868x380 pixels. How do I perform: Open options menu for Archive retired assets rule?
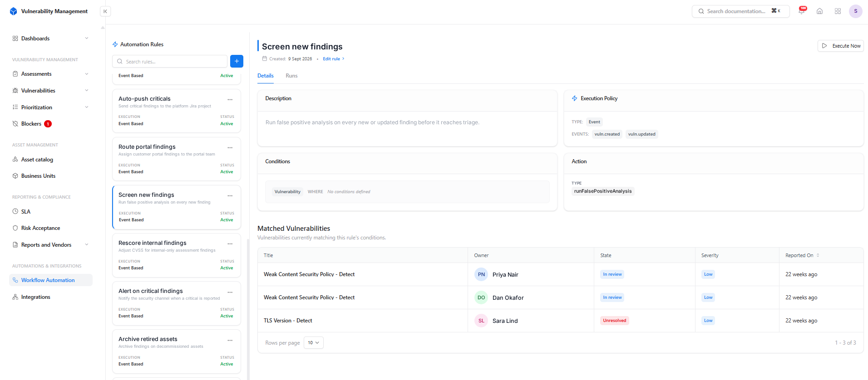click(230, 340)
